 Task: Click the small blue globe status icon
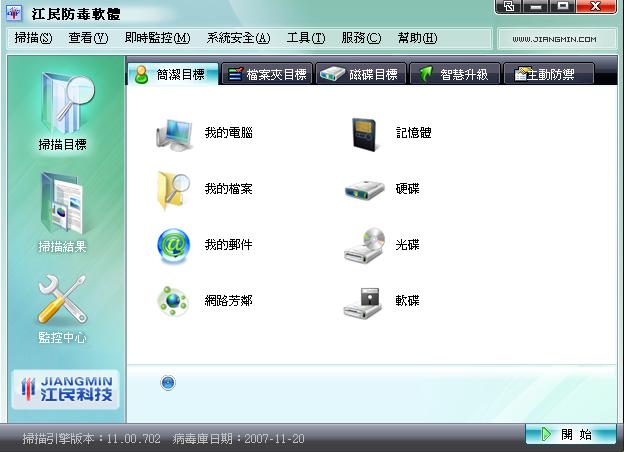[168, 383]
